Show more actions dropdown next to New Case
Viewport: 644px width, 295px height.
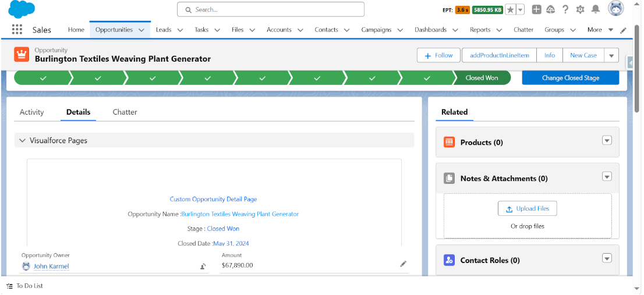[x=611, y=55]
